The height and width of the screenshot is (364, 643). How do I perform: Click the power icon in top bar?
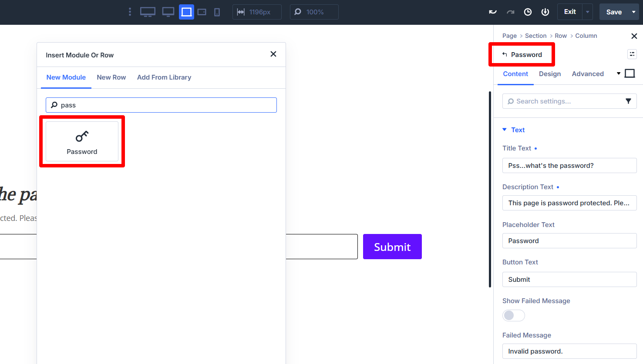coord(545,12)
